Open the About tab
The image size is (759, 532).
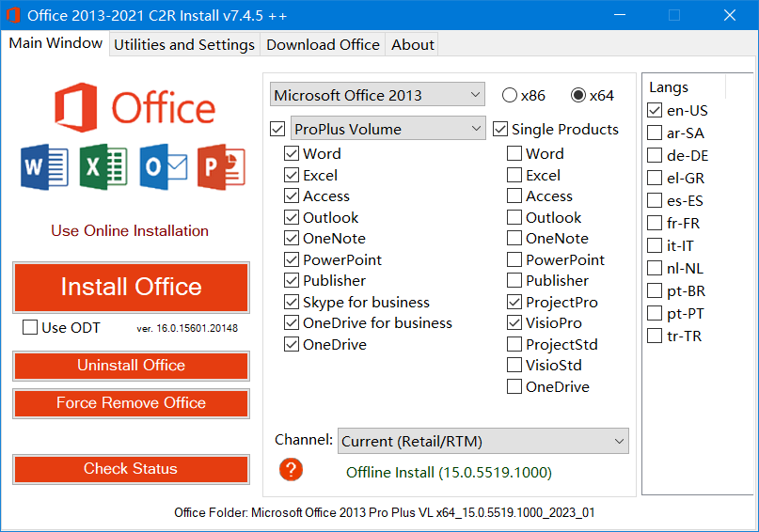(412, 44)
